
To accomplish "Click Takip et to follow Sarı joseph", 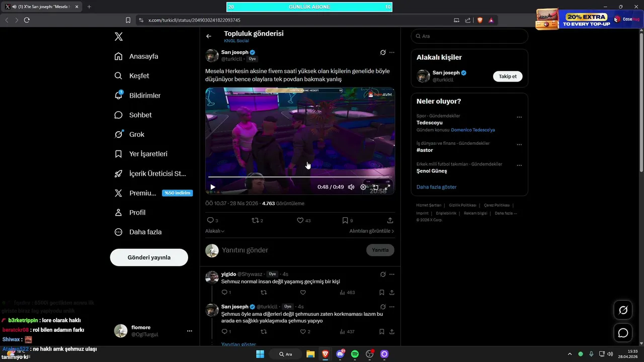I will point(508,76).
